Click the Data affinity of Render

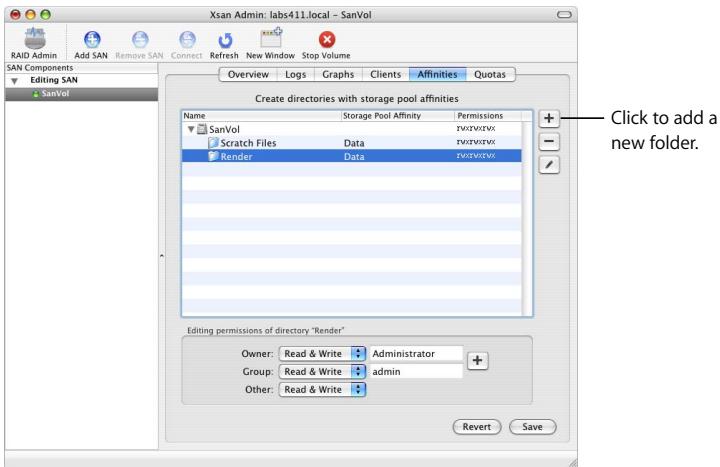point(354,157)
